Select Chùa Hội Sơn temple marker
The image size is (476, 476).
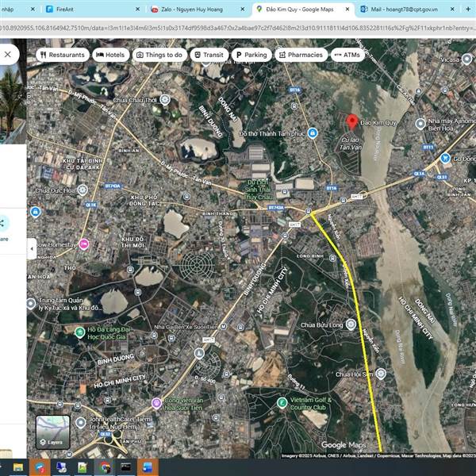pyautogui.click(x=381, y=374)
